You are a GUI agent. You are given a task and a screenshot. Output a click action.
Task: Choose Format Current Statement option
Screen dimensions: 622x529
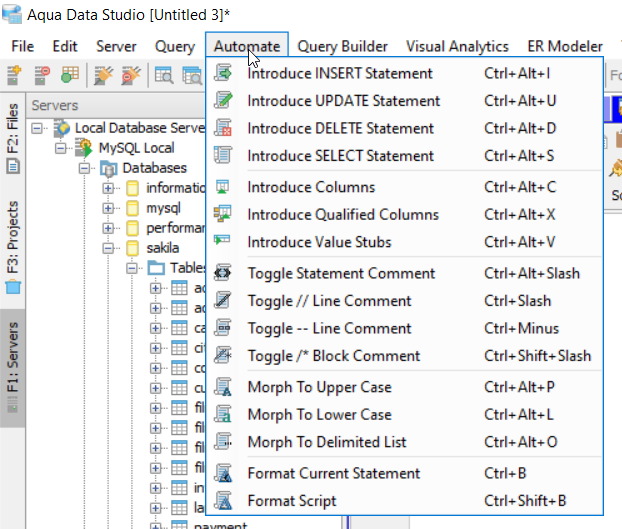tap(334, 474)
